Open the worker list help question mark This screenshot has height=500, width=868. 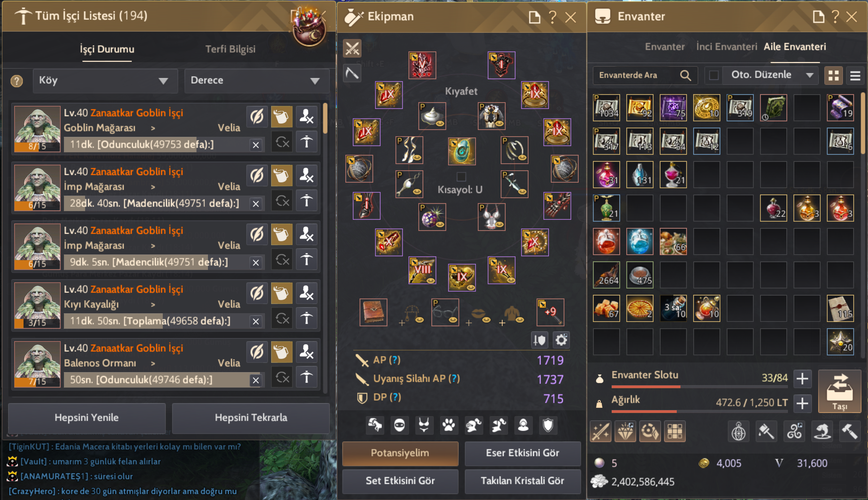coord(16,81)
